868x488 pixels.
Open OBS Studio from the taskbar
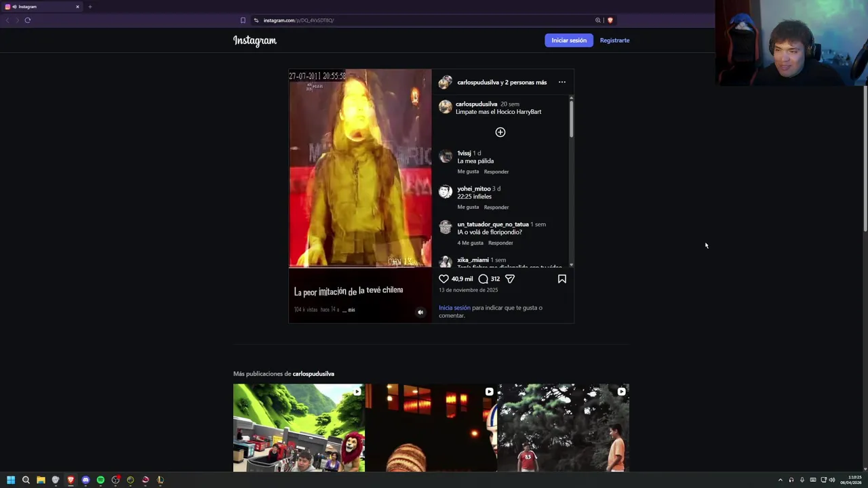tap(115, 480)
